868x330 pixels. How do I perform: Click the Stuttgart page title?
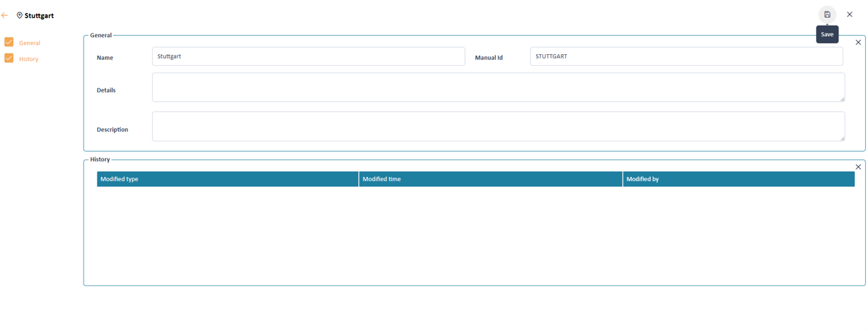tap(39, 15)
